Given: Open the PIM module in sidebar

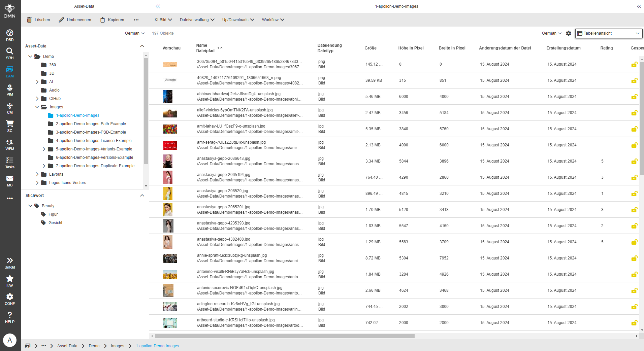Looking at the screenshot, I should pyautogui.click(x=10, y=90).
